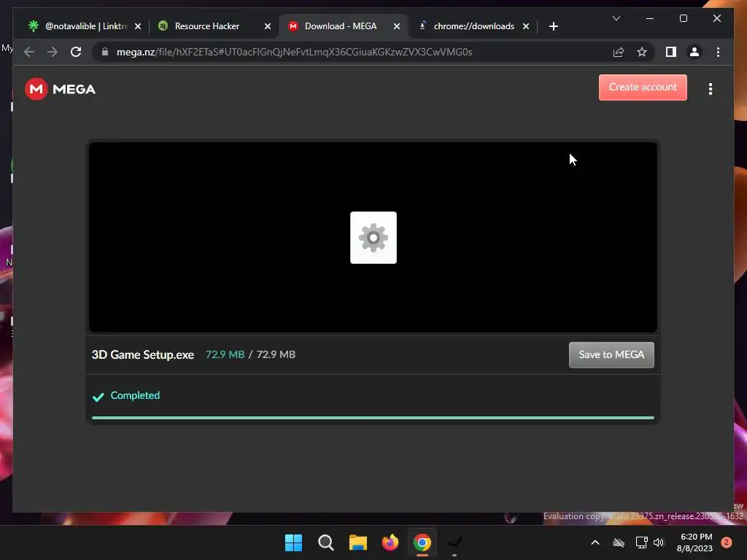Click Save to MEGA button

[611, 355]
